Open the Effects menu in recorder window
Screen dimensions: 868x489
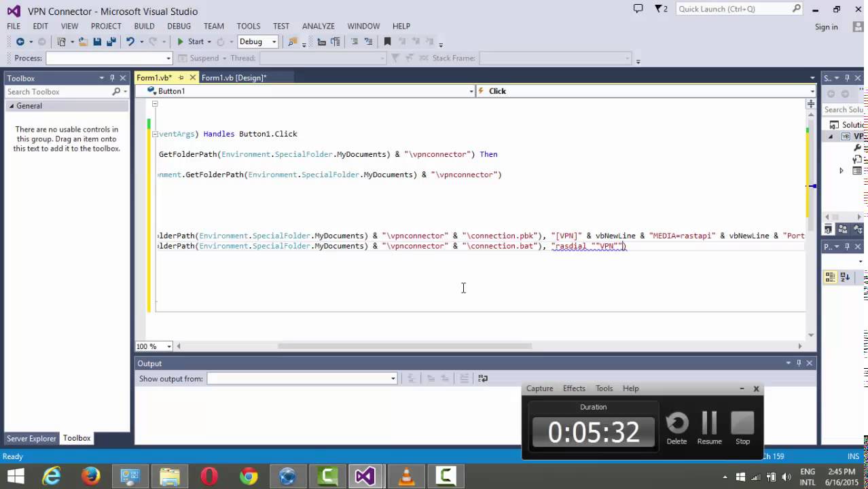tap(574, 388)
